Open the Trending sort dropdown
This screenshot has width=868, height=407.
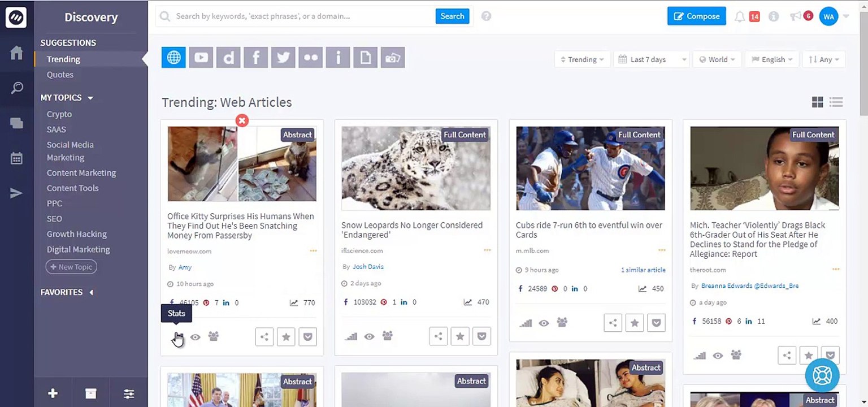click(x=582, y=59)
